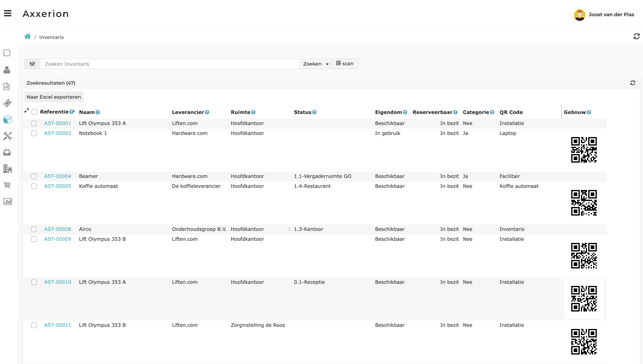
Task: Click the Zoeken Inventaris search field
Action: point(169,64)
